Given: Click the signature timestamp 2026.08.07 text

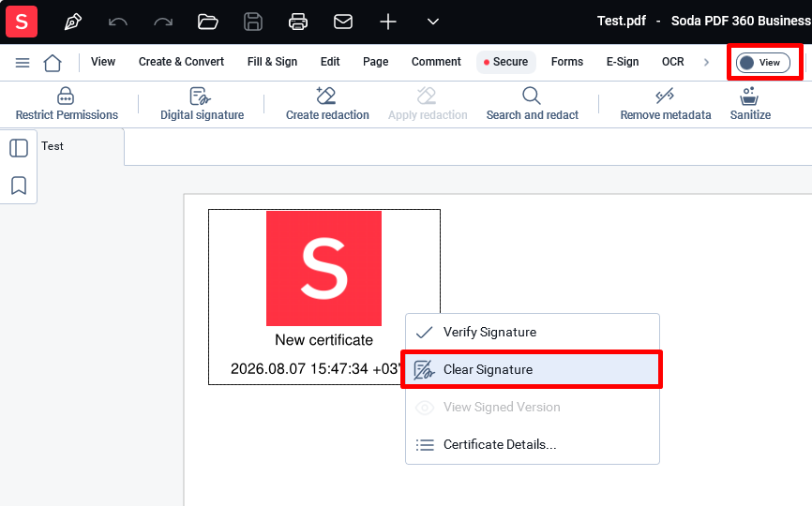Looking at the screenshot, I should pyautogui.click(x=316, y=369).
